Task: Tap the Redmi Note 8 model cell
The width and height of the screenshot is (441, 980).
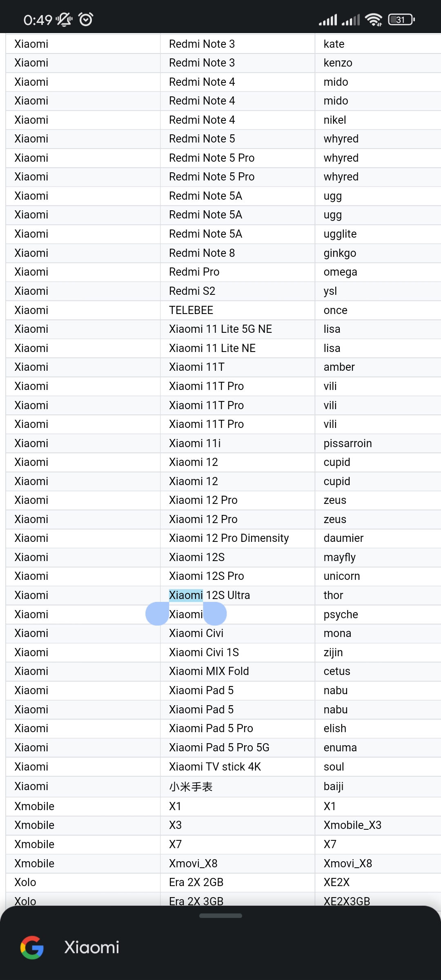Action: click(238, 253)
